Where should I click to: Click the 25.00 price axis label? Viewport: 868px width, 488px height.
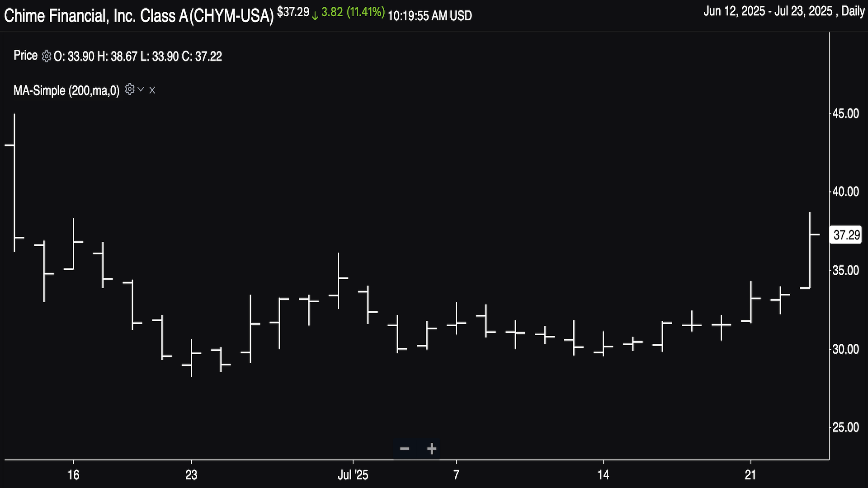pyautogui.click(x=846, y=427)
